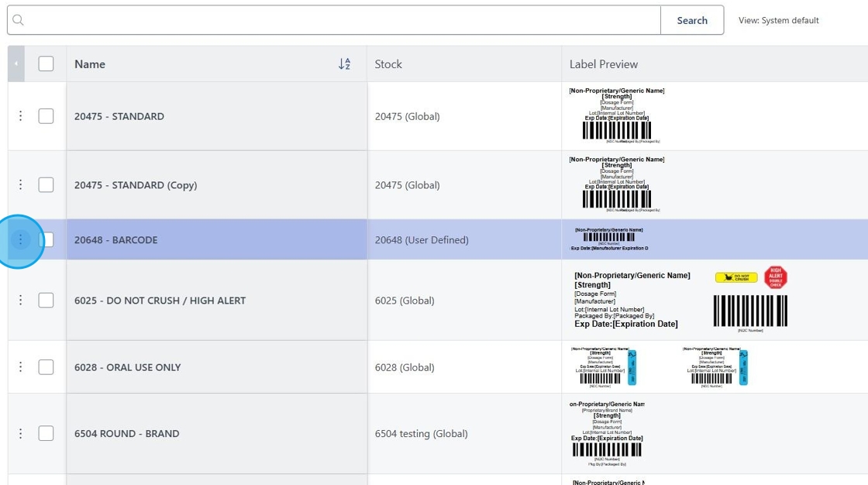Sort the Name column alphabetically
Screen dimensions: 868x485
(344, 64)
